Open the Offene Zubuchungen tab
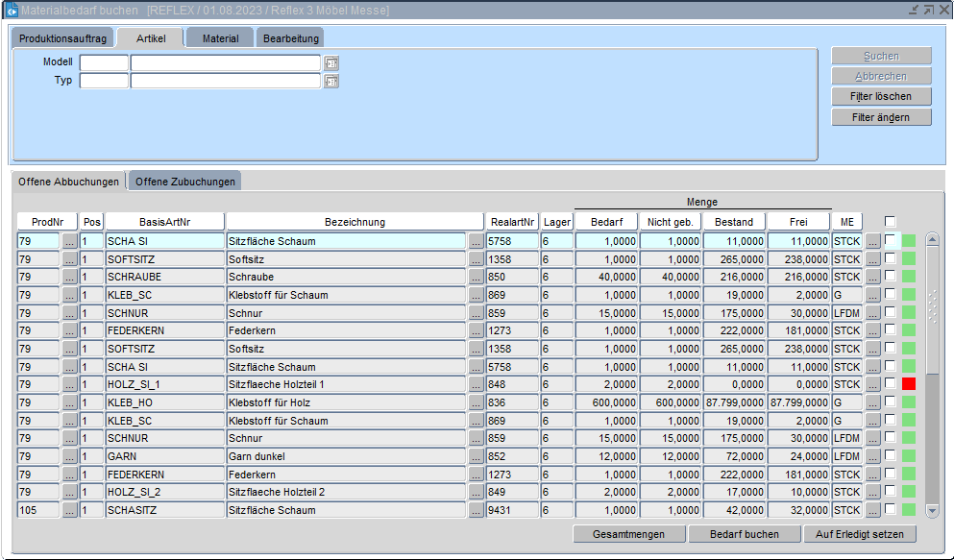The width and height of the screenshot is (954, 560). coord(184,182)
